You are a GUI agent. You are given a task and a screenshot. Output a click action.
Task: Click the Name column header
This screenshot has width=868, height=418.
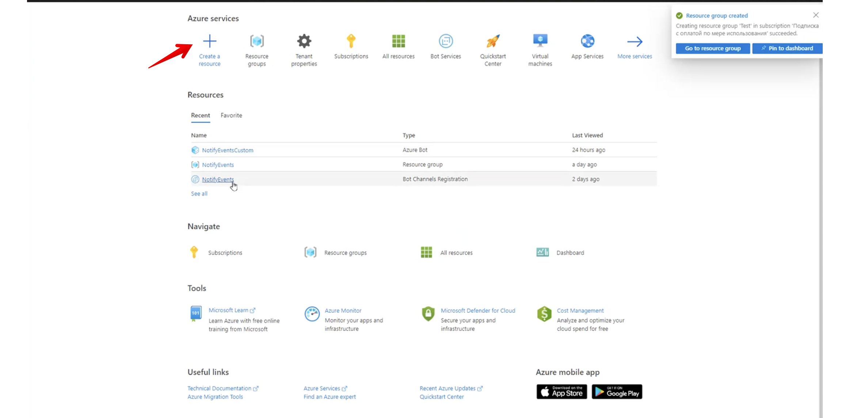click(199, 135)
